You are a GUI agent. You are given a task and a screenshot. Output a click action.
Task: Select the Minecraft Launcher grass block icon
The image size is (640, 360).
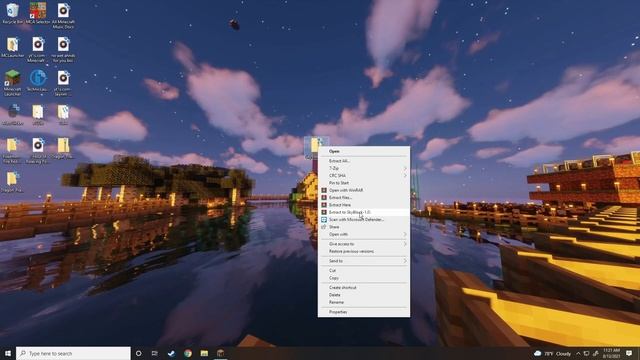pos(12,82)
